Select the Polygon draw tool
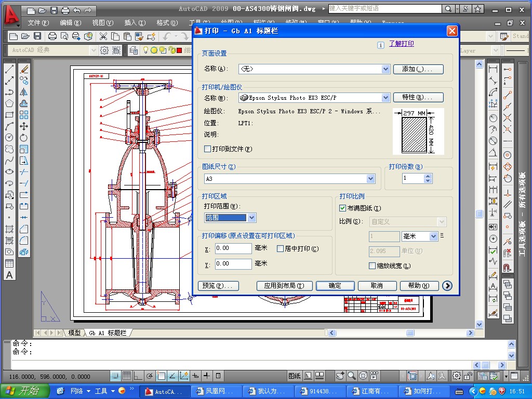Screen dimensions: 532x399 tap(9, 103)
